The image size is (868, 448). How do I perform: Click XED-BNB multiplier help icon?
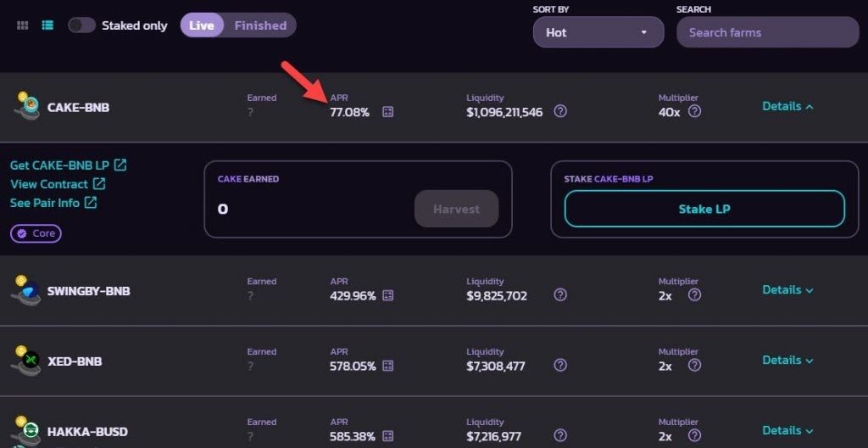pos(694,366)
